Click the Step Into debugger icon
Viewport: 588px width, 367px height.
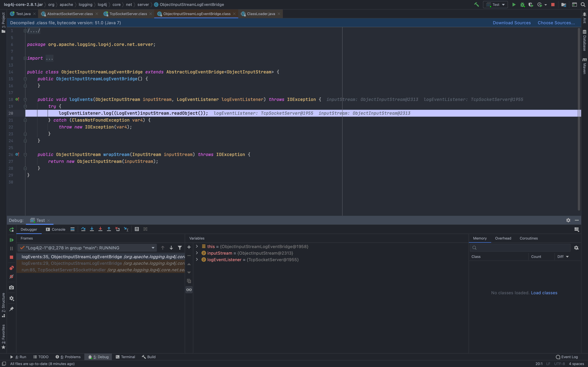pos(92,229)
